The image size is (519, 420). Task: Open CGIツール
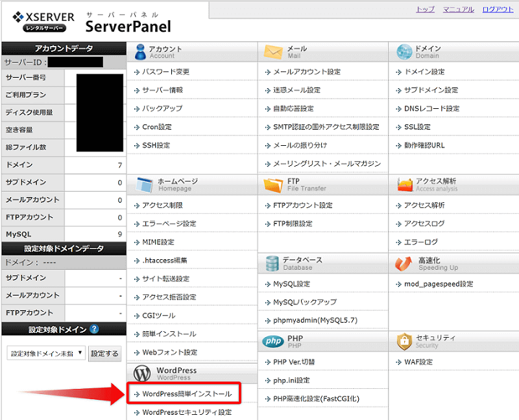159,316
